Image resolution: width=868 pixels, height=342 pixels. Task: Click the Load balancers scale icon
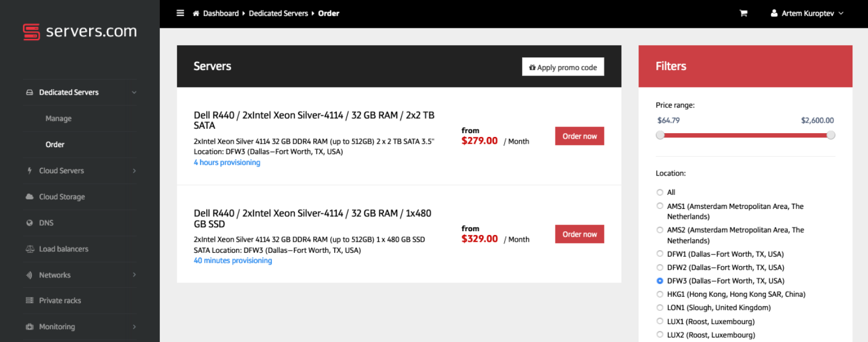tap(30, 249)
